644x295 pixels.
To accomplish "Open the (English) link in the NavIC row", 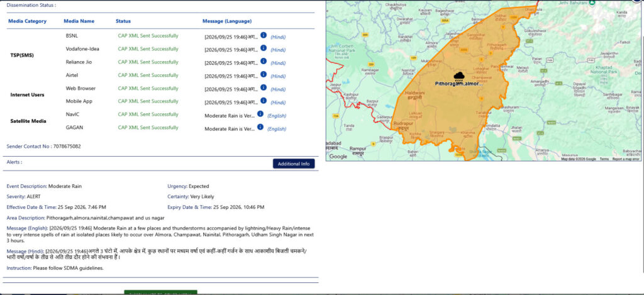I will pyautogui.click(x=277, y=116).
